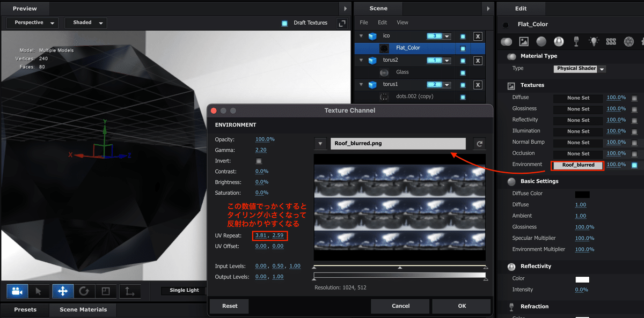Open the Perspective view dropdown

point(32,23)
